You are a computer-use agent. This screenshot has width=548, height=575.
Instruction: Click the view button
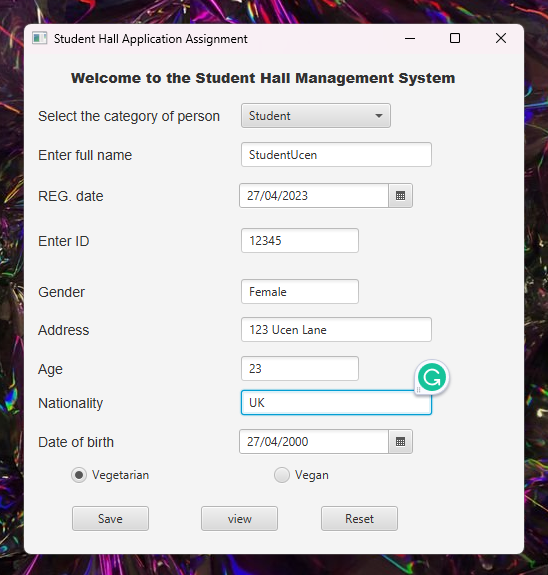240,519
